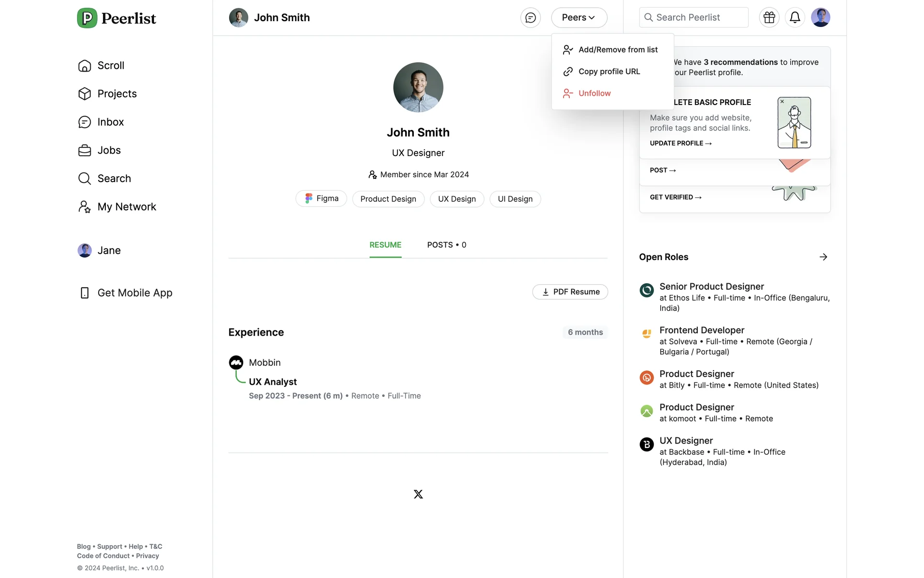The width and height of the screenshot is (924, 578).
Task: Click the X social icon on profile
Action: click(418, 494)
